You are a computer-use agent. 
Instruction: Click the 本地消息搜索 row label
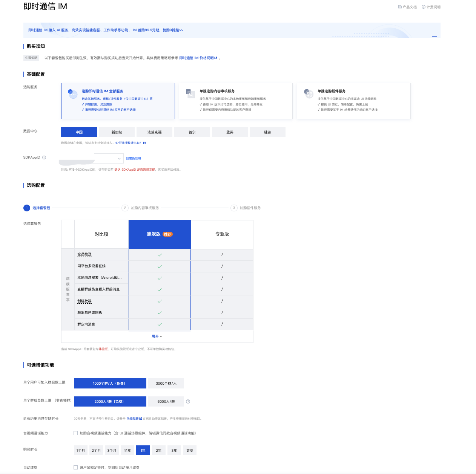[100, 278]
